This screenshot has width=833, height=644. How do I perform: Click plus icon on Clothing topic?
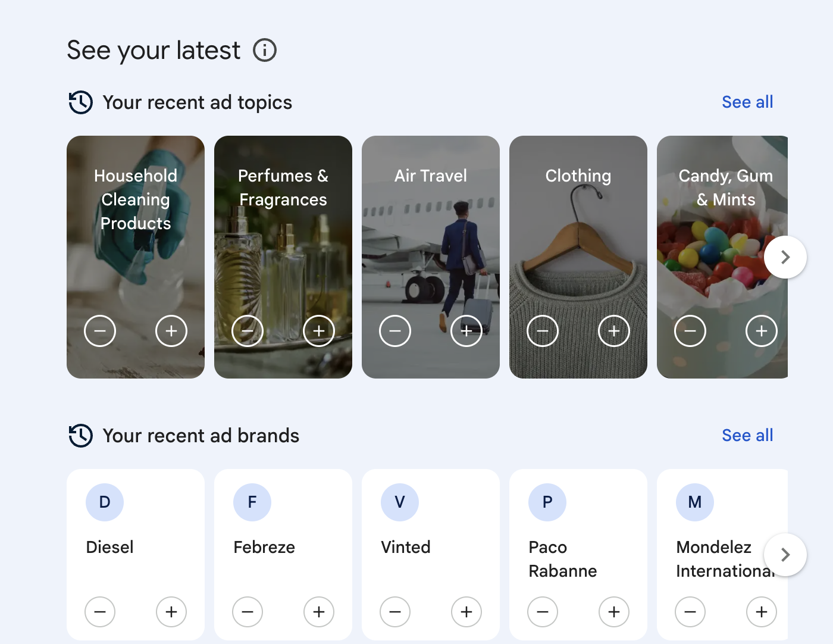coord(614,331)
